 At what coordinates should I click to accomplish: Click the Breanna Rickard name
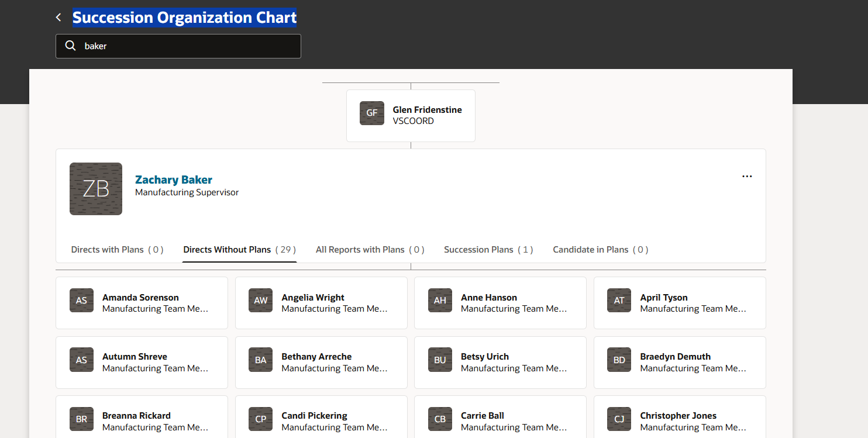tap(136, 416)
